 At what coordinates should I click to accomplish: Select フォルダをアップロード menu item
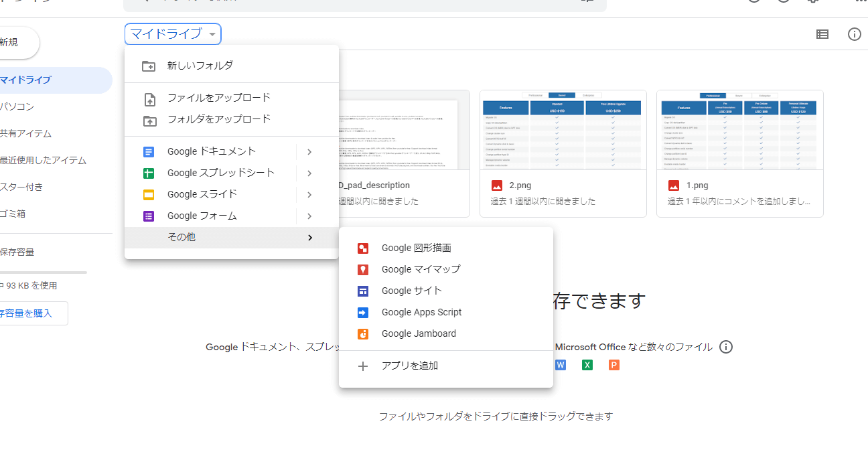click(x=232, y=119)
